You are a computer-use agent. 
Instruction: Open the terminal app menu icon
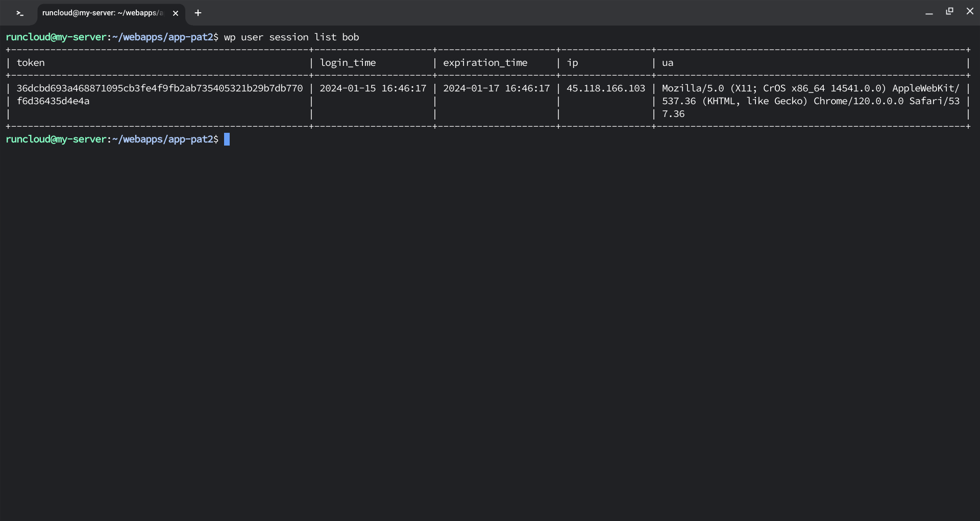pyautogui.click(x=20, y=13)
